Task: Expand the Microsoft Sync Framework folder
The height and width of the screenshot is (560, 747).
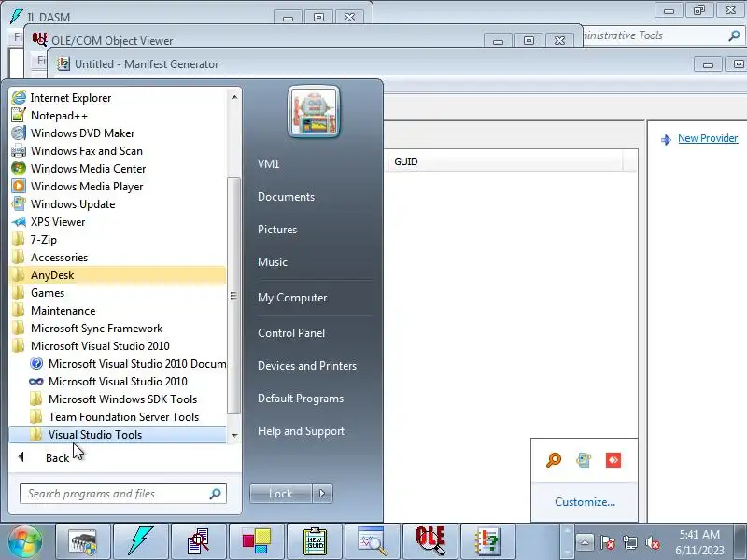Action: pyautogui.click(x=118, y=329)
